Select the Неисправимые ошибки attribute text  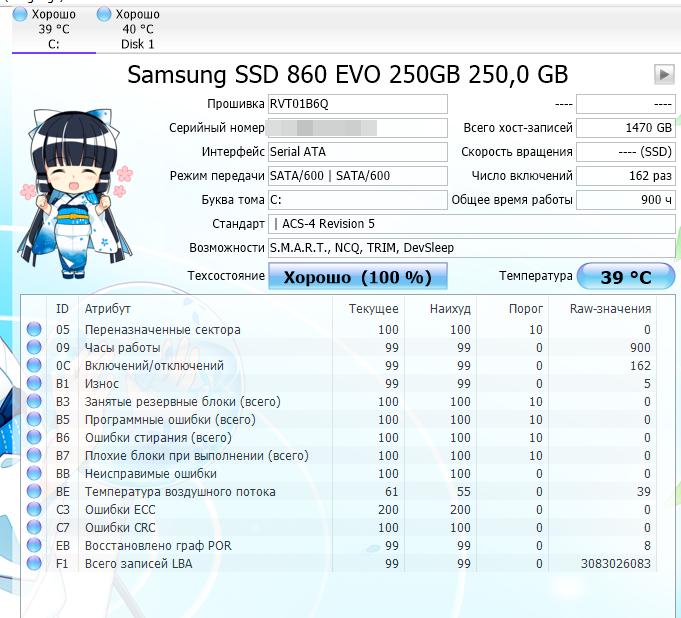point(151,474)
